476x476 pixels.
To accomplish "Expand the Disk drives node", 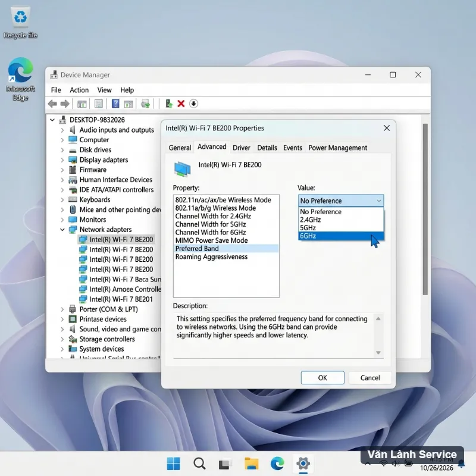I will 62,150.
